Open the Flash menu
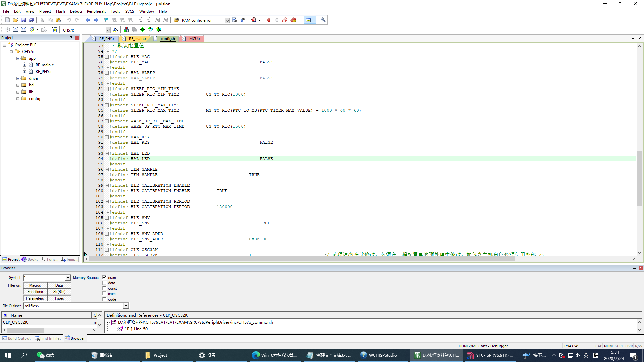Screen dimensions: 644x362 pyautogui.click(x=60, y=11)
